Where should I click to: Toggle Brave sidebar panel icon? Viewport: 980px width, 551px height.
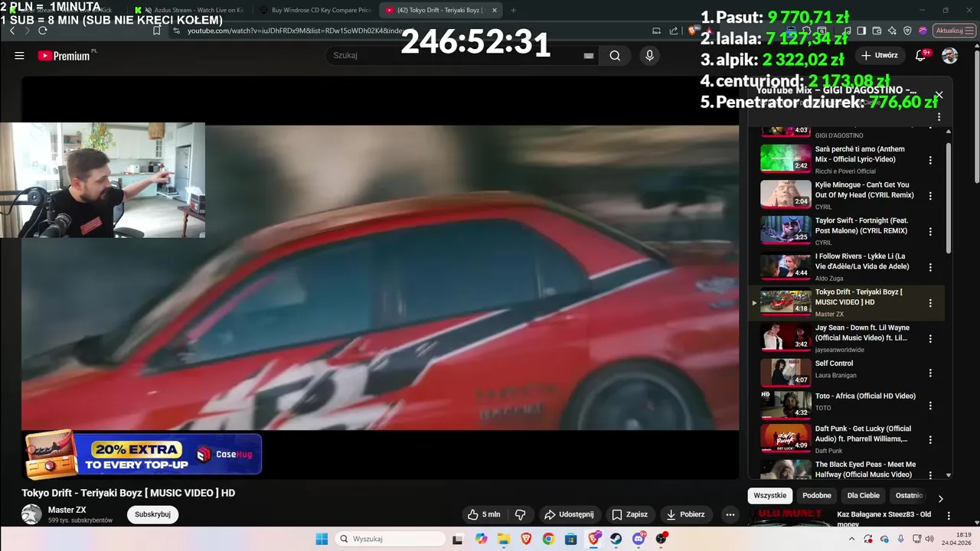[x=861, y=31]
